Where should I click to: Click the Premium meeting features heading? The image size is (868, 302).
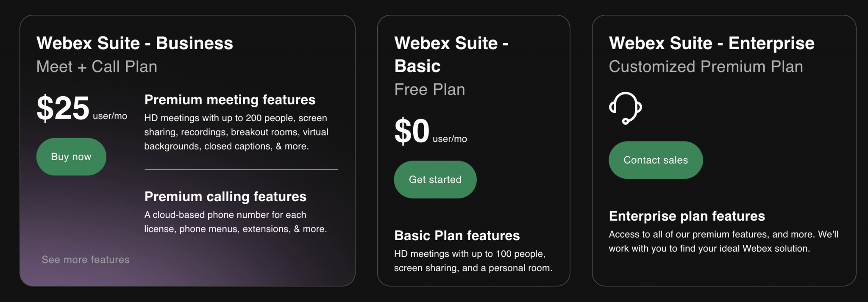click(x=230, y=100)
